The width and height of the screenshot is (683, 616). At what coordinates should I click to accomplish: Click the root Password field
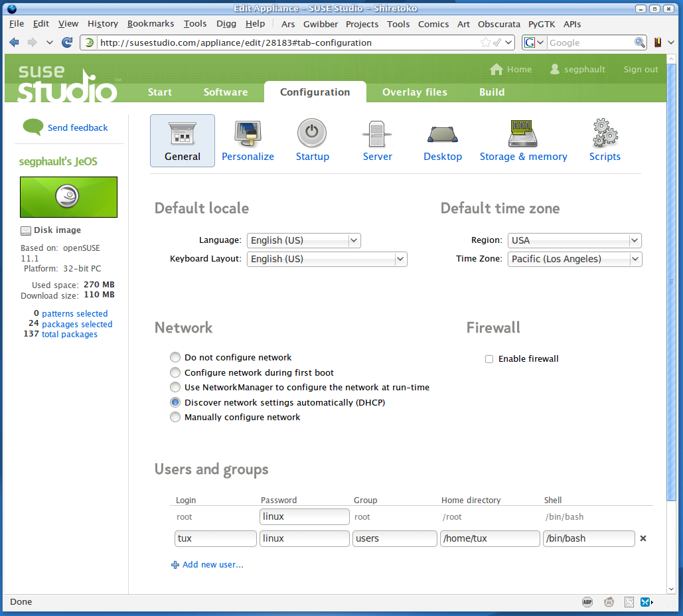305,516
